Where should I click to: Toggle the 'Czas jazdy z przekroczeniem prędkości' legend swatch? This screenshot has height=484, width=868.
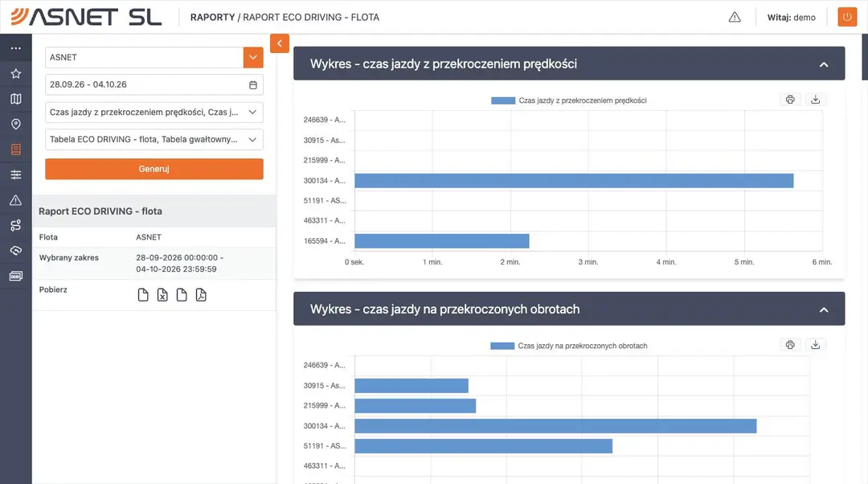click(503, 100)
